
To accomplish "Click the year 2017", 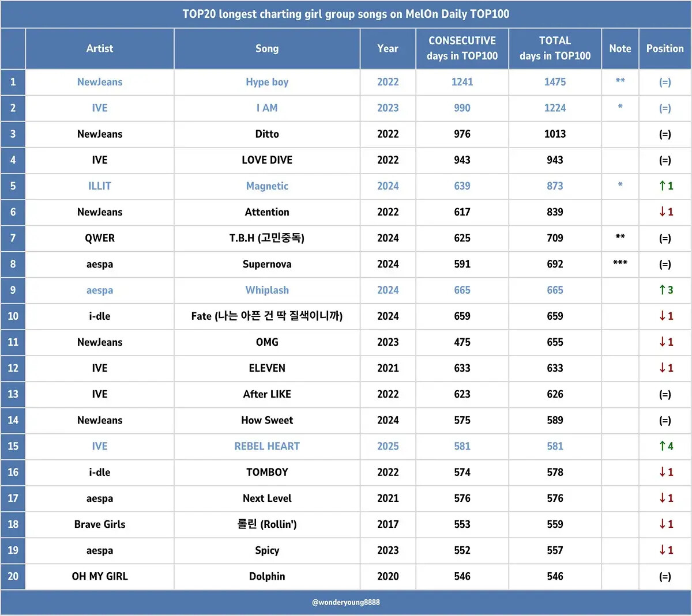I will pos(388,524).
